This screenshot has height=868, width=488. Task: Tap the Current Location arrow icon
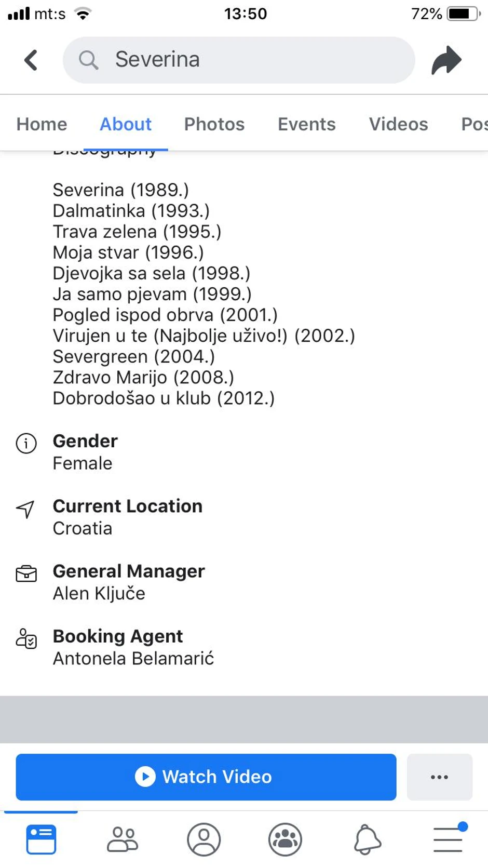26,509
